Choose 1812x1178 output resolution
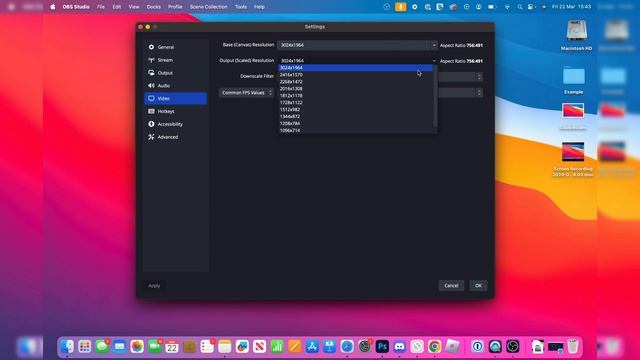This screenshot has width=640, height=360. (356, 96)
